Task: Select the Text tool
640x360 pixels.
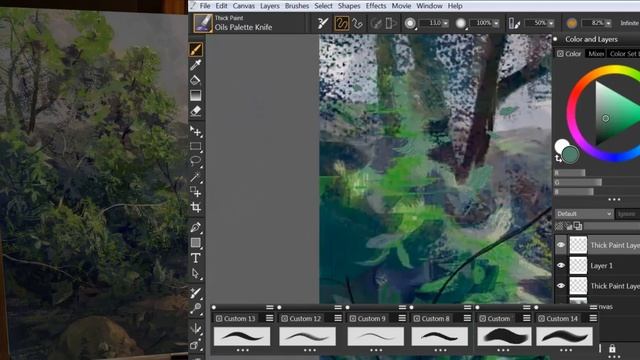Action: 196,258
